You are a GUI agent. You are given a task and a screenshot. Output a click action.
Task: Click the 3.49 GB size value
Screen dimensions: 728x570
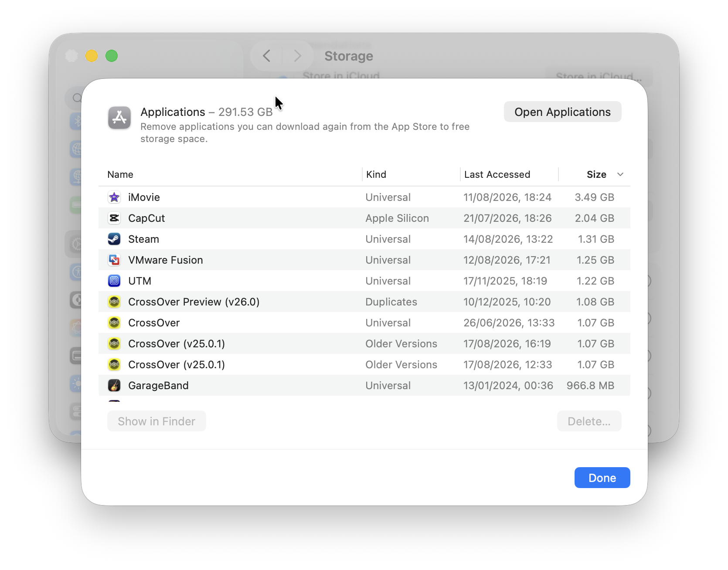pos(594,197)
